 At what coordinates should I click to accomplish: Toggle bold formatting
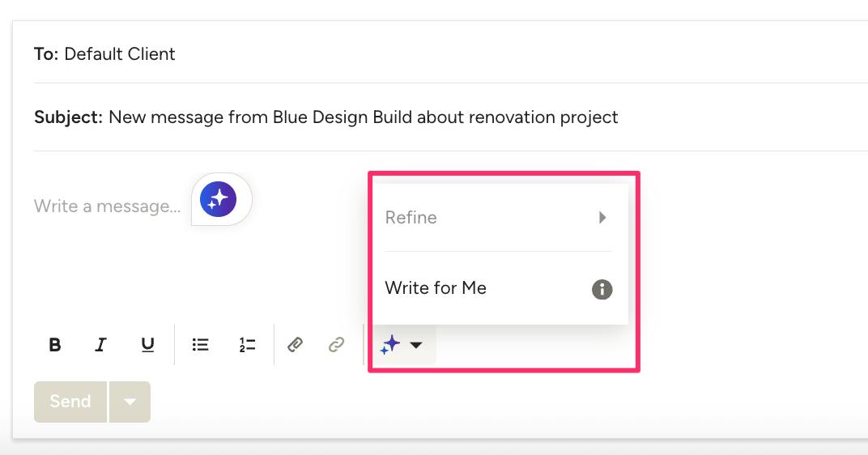click(x=55, y=345)
